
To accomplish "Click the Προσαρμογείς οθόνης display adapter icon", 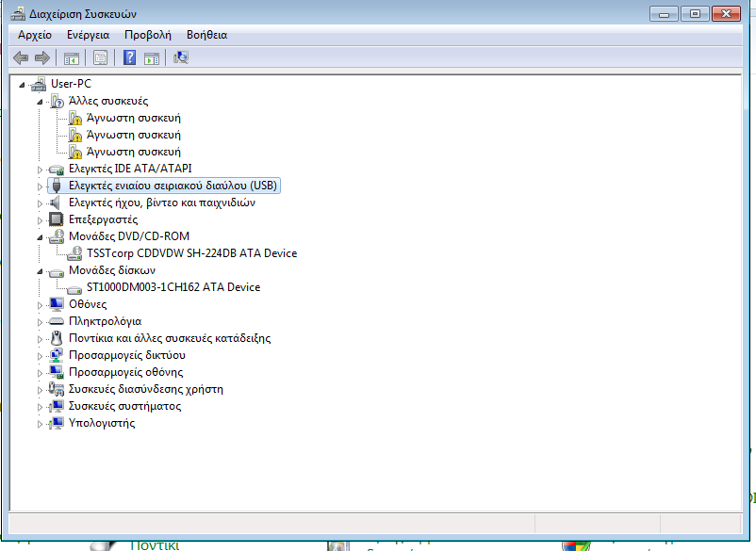I will coord(57,372).
